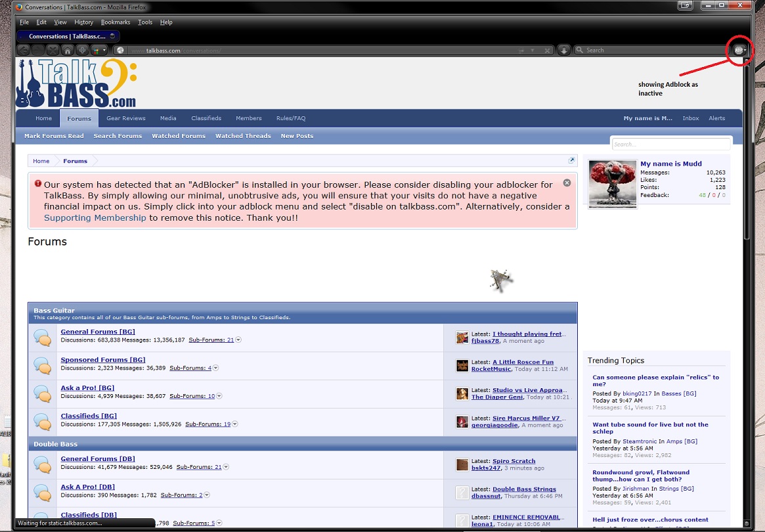Screen dimensions: 765x532
Task: Expand General Forums [BG] sub-forums arrow
Action: tap(238, 340)
